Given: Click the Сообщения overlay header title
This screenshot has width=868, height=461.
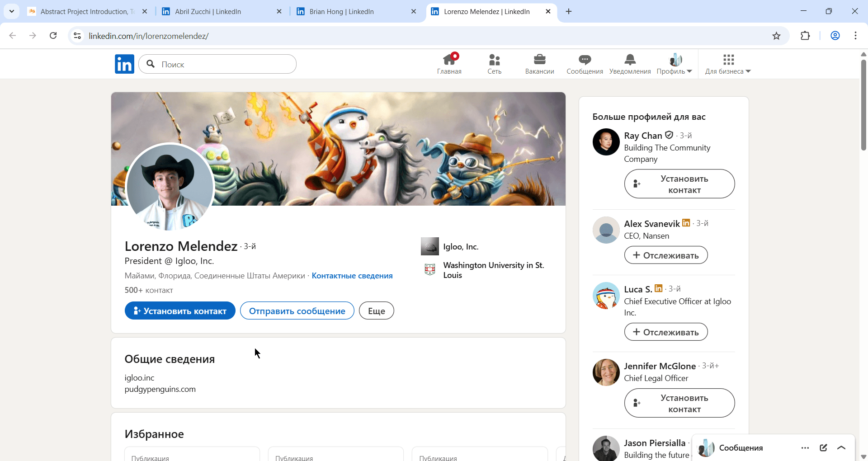Looking at the screenshot, I should (x=741, y=448).
